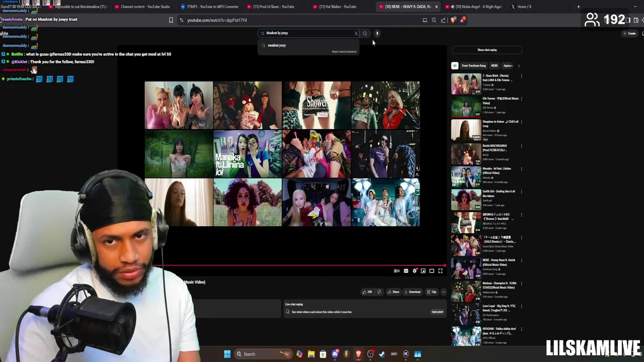Image resolution: width=644 pixels, height=362 pixels.
Task: Open Microsoft Store from the taskbar
Action: (x=323, y=354)
